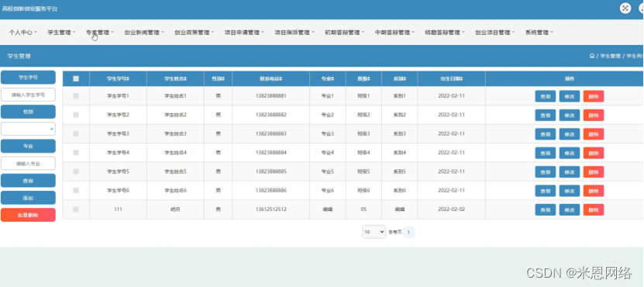Screen dimensions: 644x287
Task: Expand the 个人中心 dropdown menu
Action: pos(23,32)
